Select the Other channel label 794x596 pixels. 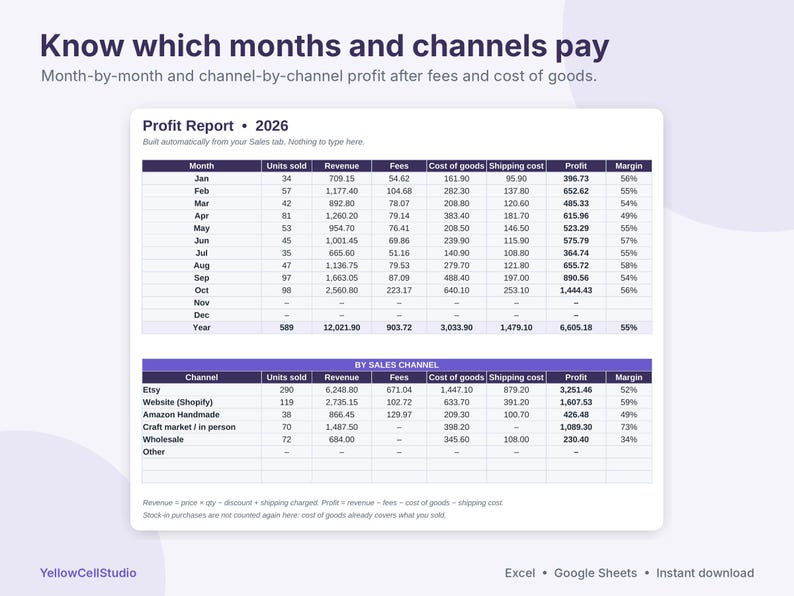coord(153,452)
